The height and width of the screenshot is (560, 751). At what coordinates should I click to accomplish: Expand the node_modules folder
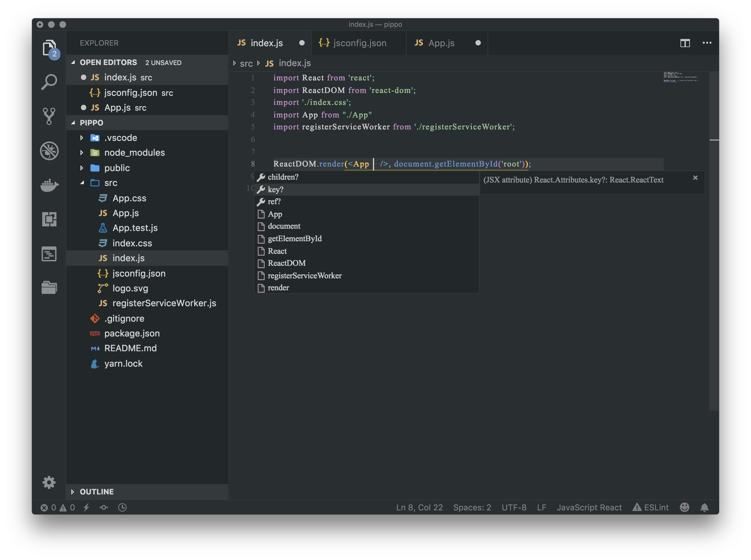tap(134, 153)
